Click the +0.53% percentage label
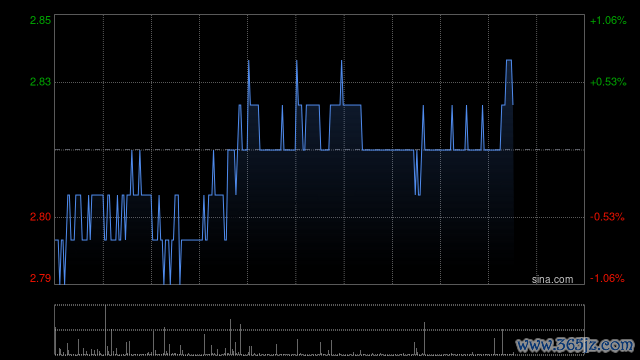This screenshot has height=360, width=640. coord(608,82)
